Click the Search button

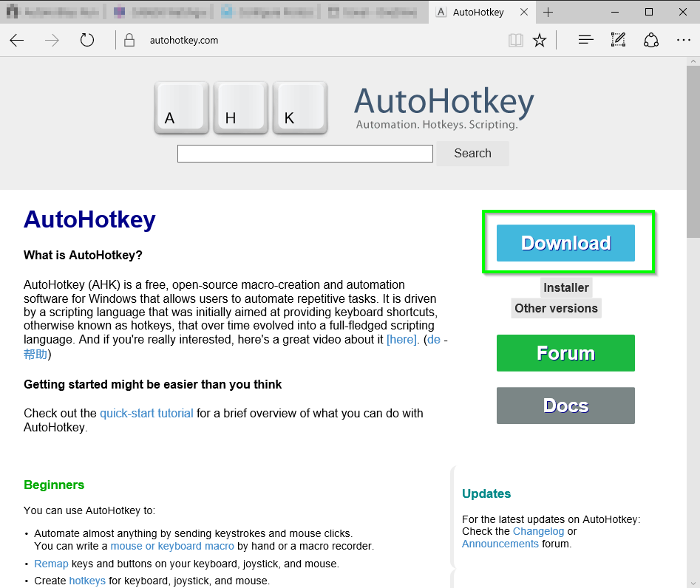[472, 154]
